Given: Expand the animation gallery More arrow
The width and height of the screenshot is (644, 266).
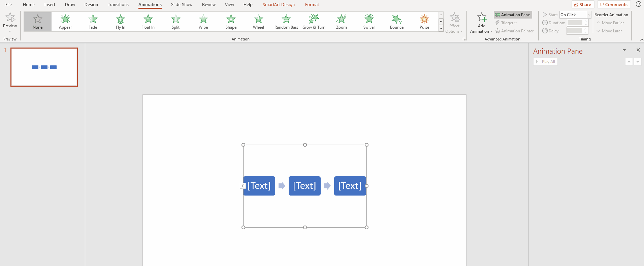Looking at the screenshot, I should [441, 28].
